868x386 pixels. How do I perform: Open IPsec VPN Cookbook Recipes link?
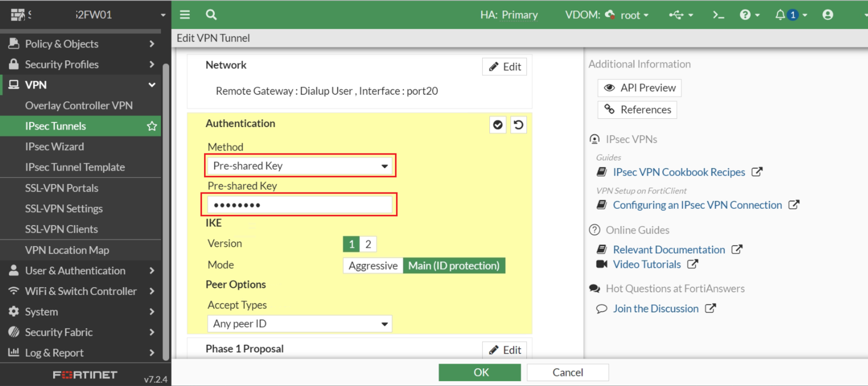[x=679, y=172]
